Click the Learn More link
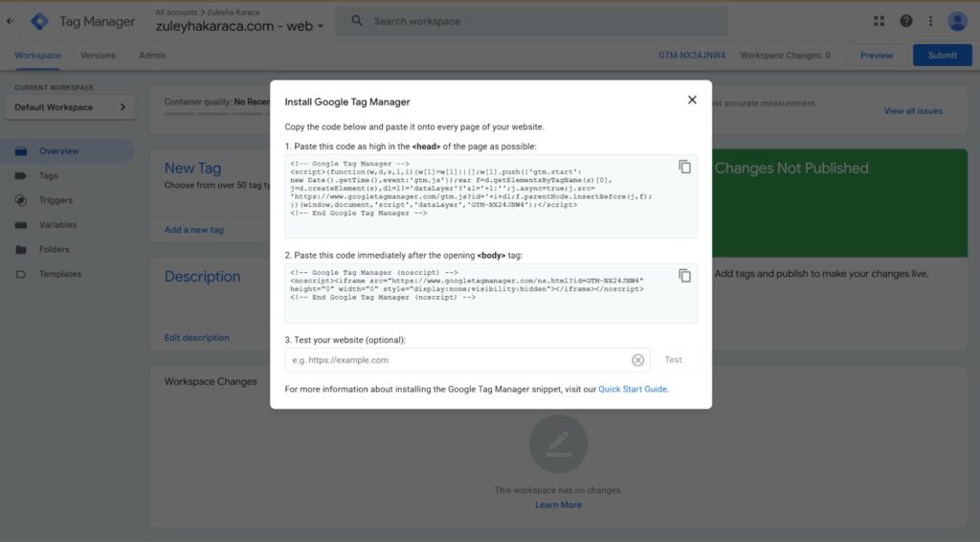 pyautogui.click(x=558, y=505)
